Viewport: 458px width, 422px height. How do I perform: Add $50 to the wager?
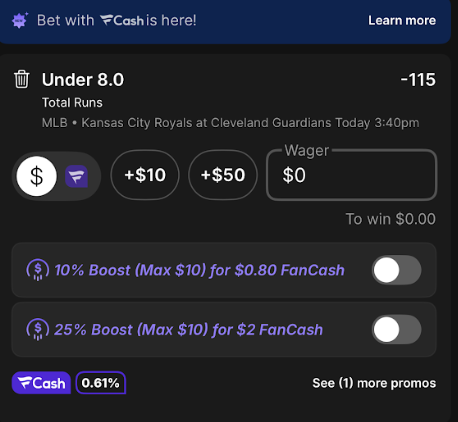coord(223,175)
